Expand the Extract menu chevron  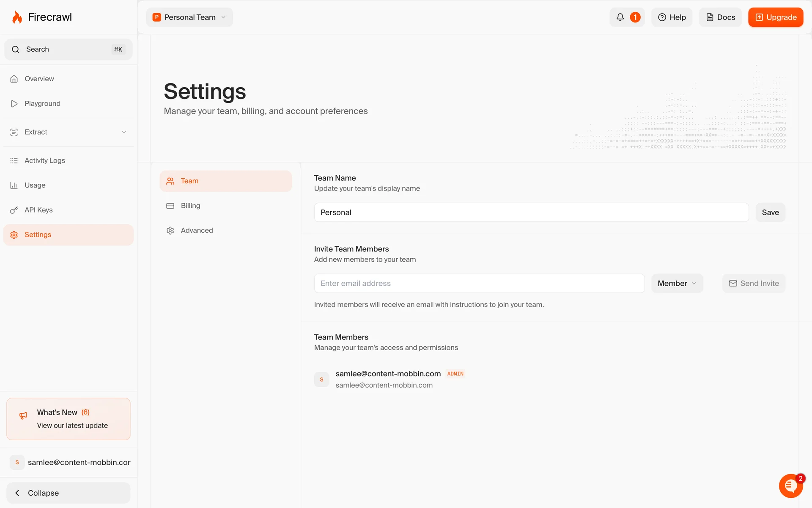pyautogui.click(x=124, y=132)
